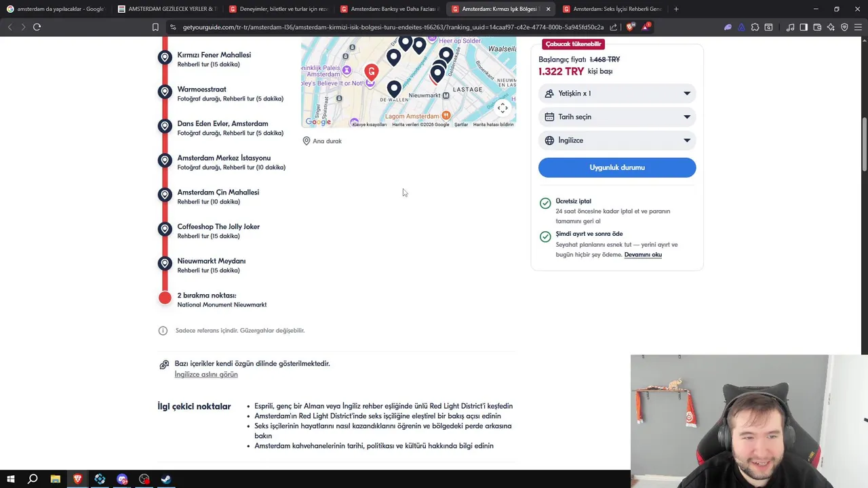This screenshot has height=488, width=868.
Task: Open the Discord taskbar icon
Action: (122, 479)
